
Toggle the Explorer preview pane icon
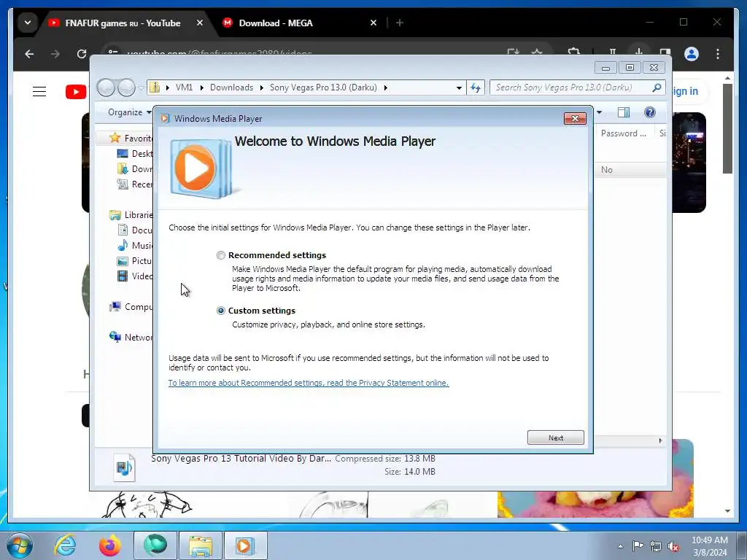[x=624, y=112]
